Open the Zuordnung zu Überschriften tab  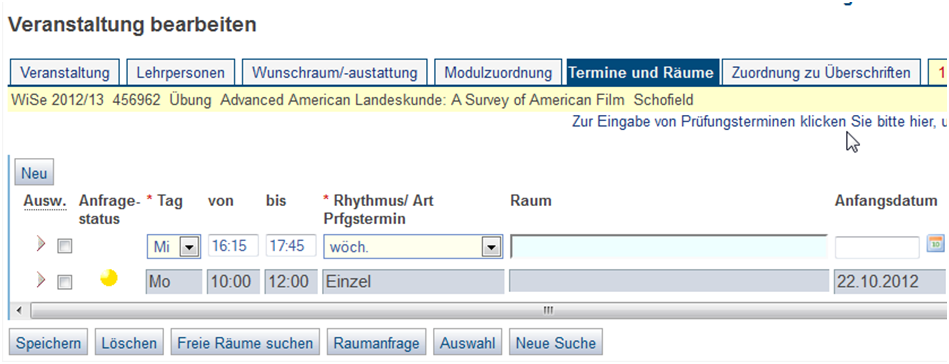(821, 73)
